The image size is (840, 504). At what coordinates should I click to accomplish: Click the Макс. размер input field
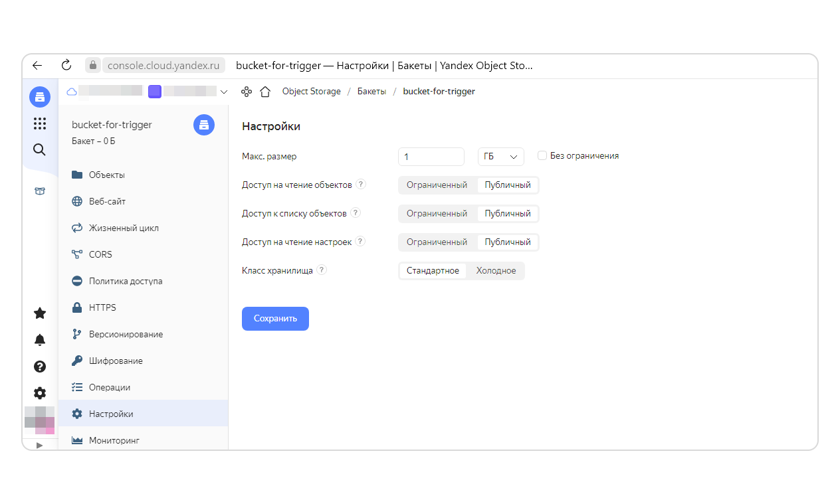click(431, 157)
